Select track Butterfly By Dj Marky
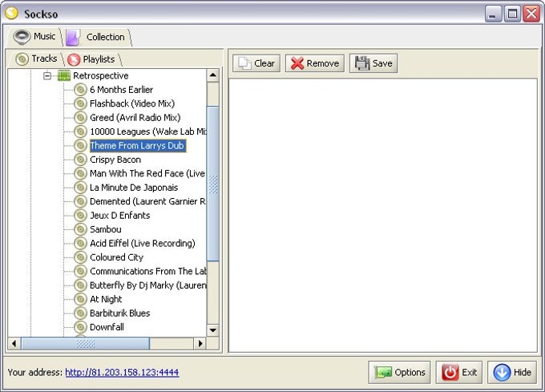This screenshot has width=545, height=392. point(148,285)
